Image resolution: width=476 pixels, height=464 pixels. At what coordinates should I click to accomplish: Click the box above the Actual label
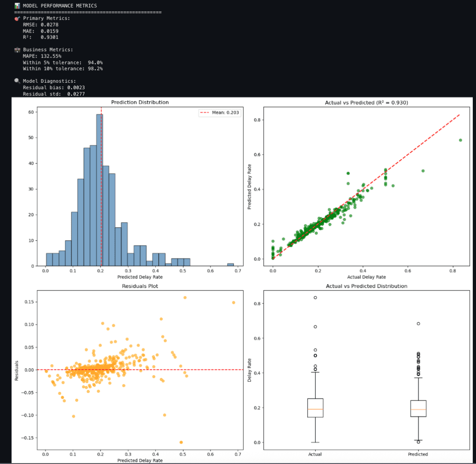[x=315, y=408]
